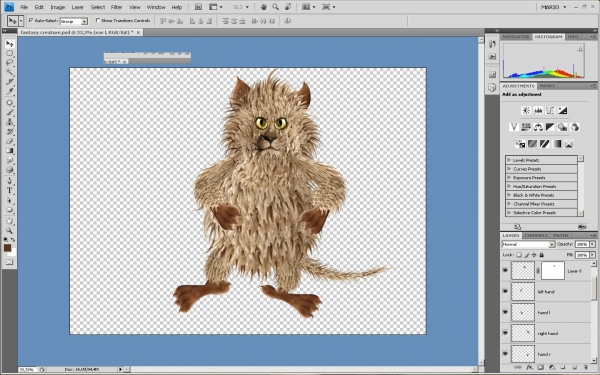Expand Levels Presets
Viewport: 600px width, 375px height.
(509, 160)
